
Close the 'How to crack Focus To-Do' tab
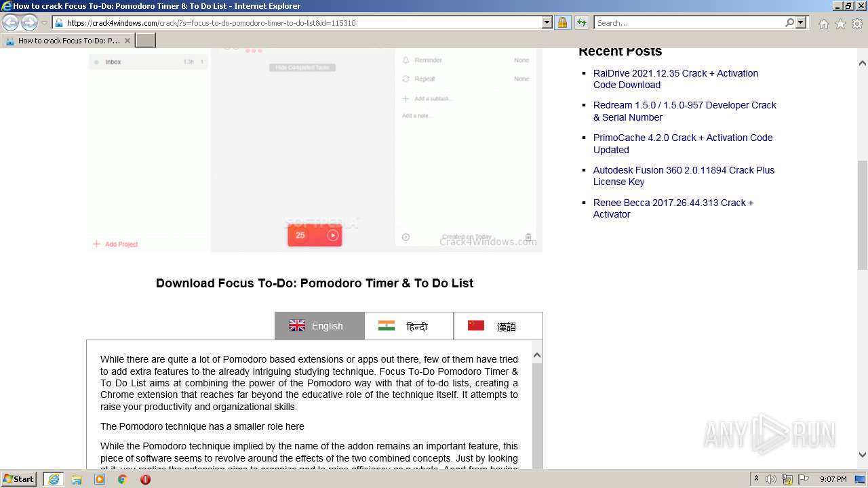coord(127,41)
